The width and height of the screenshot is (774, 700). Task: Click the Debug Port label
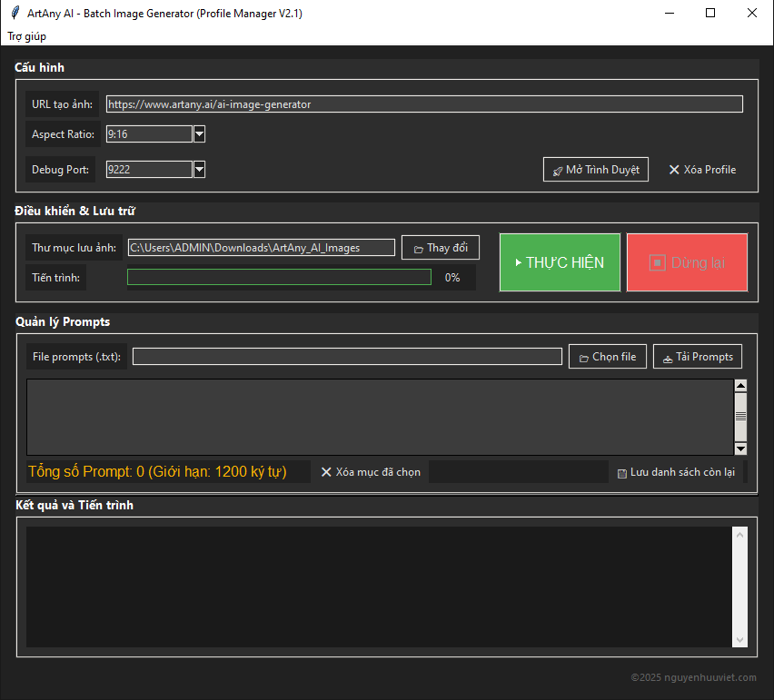[60, 170]
